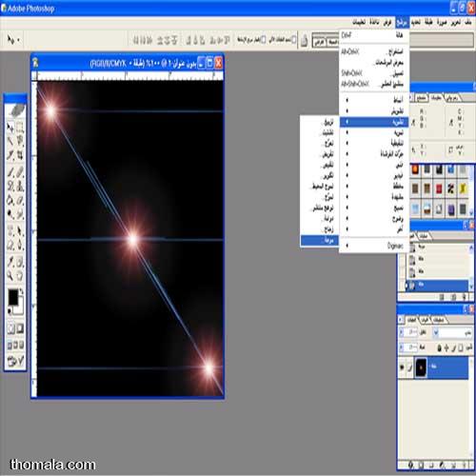
Task: Select the Move tool in toolbox
Action: [x=10, y=128]
